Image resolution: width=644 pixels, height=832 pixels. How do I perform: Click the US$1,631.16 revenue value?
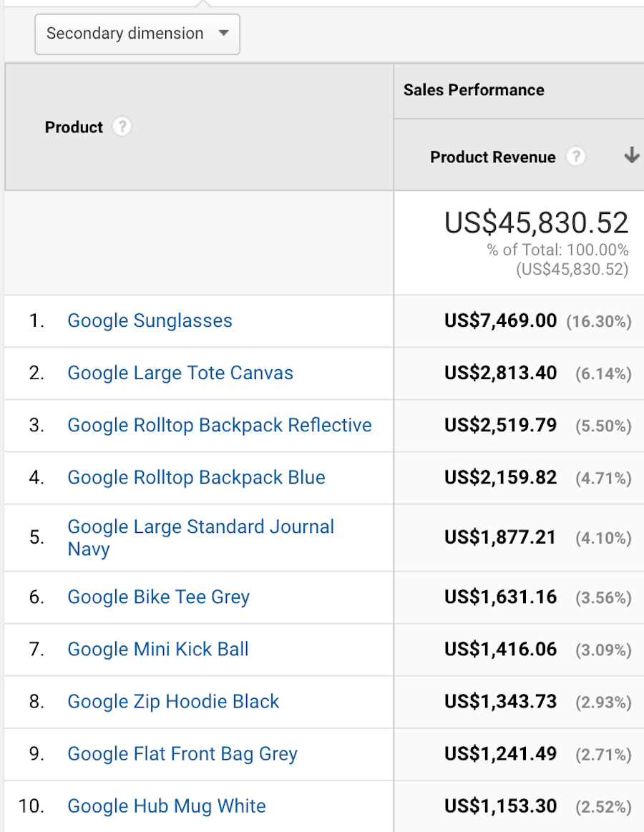coord(500,597)
